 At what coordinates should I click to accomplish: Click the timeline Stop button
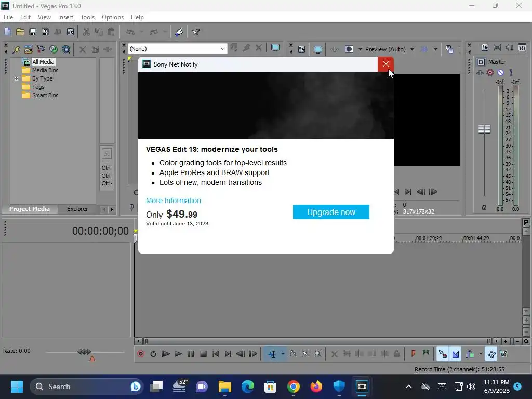(x=203, y=354)
